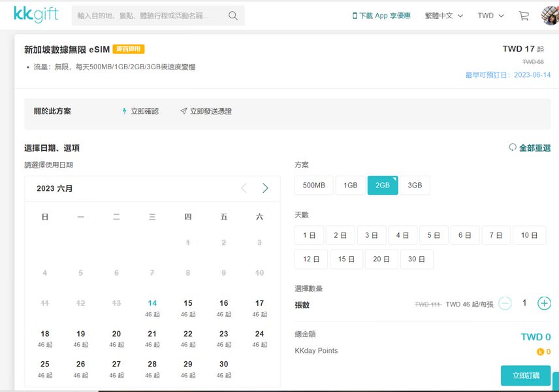Image resolution: width=559 pixels, height=392 pixels.
Task: Click the 立即確認 lightning icon
Action: coord(125,111)
